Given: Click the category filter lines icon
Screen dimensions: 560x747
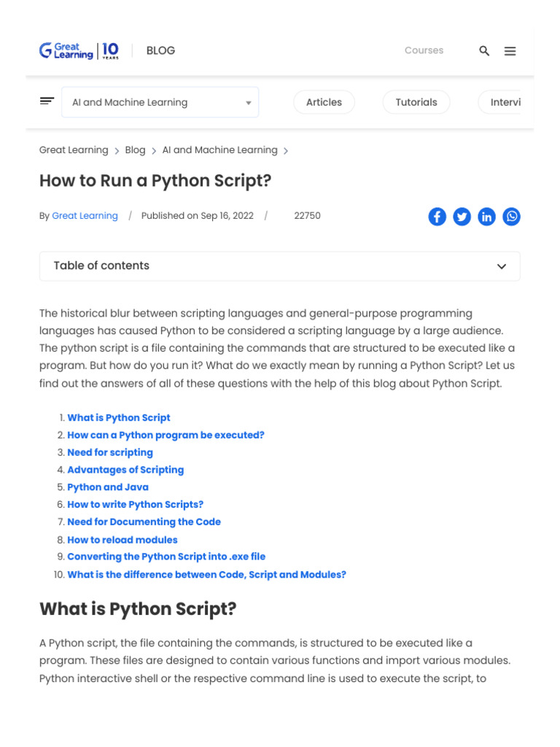Looking at the screenshot, I should pos(47,101).
